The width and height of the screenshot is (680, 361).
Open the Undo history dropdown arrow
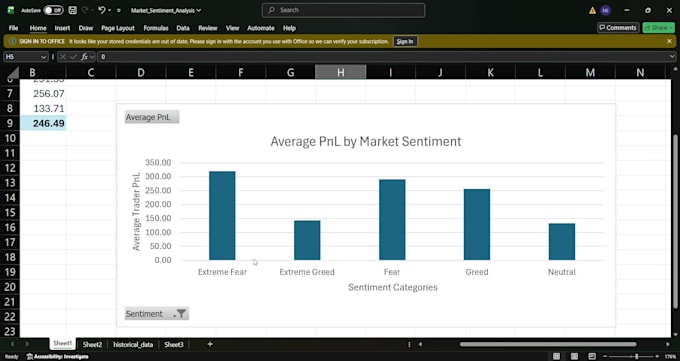(x=110, y=10)
